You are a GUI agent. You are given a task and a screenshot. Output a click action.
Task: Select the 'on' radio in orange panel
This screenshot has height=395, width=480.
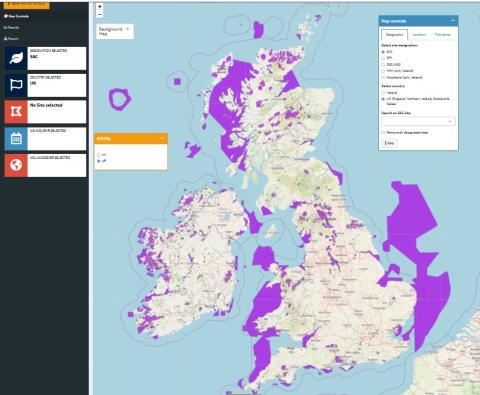99,155
